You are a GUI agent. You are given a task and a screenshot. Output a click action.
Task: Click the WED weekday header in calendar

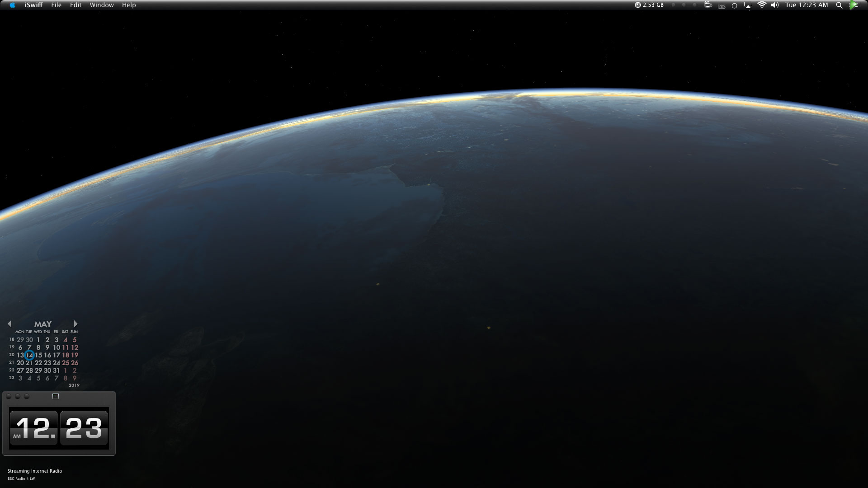pyautogui.click(x=38, y=332)
